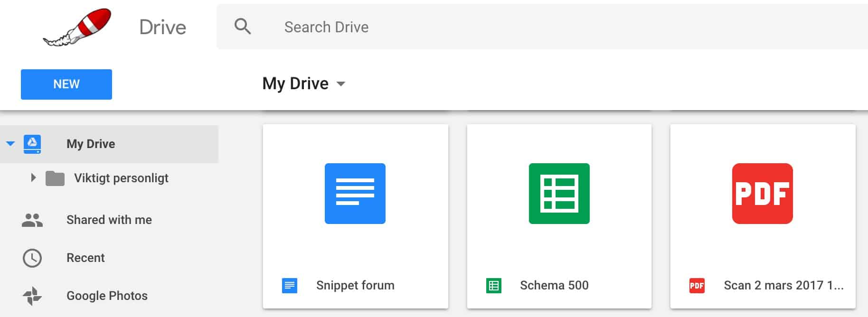This screenshot has width=868, height=317.
Task: Click the rocket logo icon
Action: tap(77, 27)
